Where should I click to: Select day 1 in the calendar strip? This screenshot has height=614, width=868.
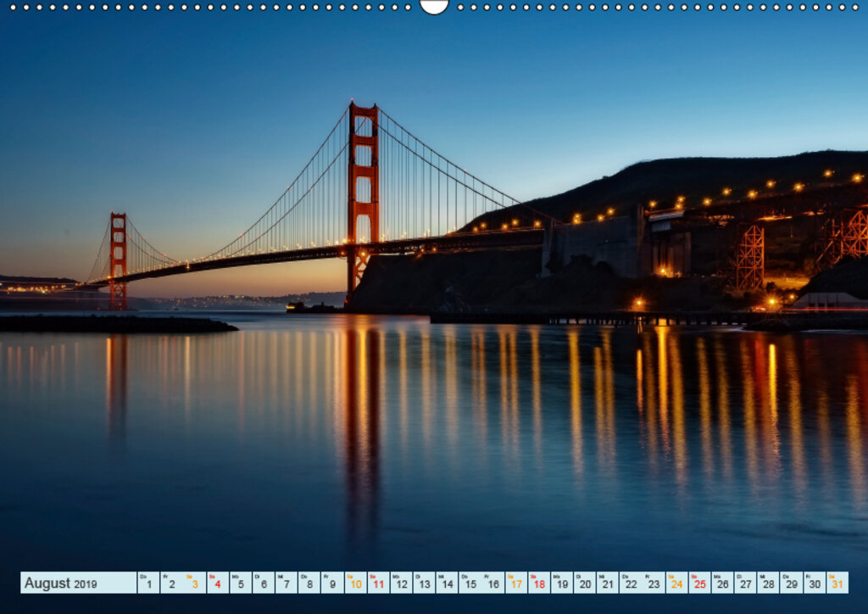[148, 583]
